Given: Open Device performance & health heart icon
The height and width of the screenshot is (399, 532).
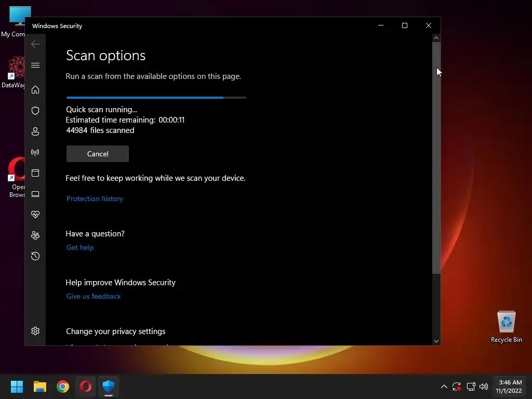Looking at the screenshot, I should [35, 215].
